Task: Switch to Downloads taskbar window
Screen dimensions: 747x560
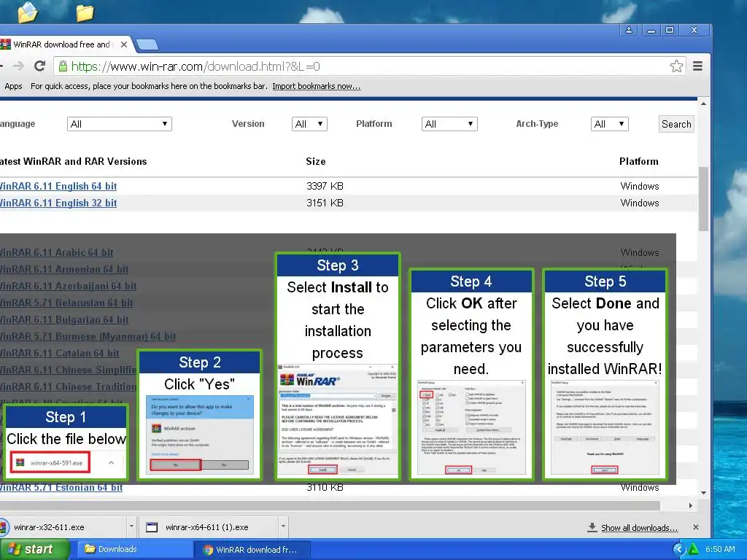Action: point(135,549)
